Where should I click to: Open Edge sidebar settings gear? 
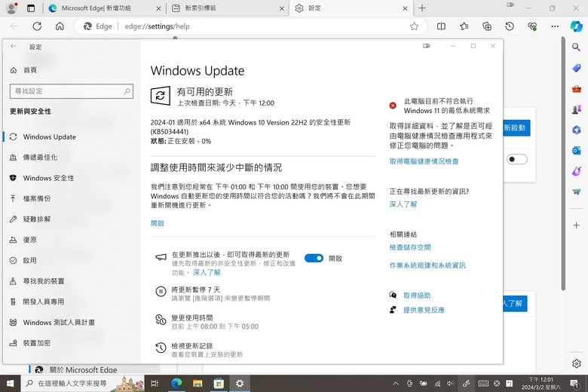click(x=577, y=363)
